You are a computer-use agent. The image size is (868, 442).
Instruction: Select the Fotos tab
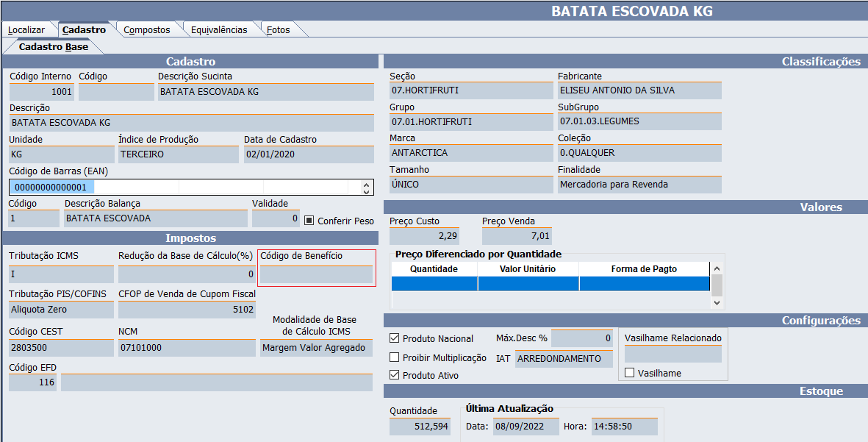pos(278,30)
